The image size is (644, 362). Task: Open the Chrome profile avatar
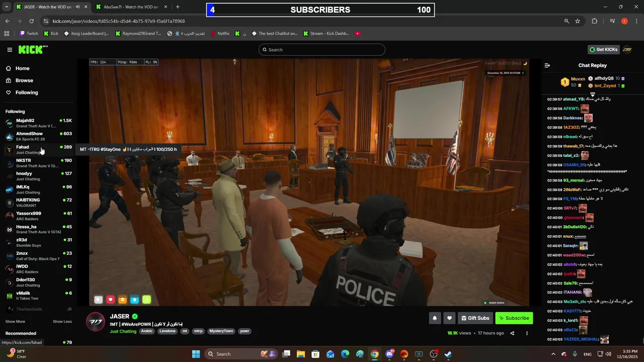pos(624,21)
